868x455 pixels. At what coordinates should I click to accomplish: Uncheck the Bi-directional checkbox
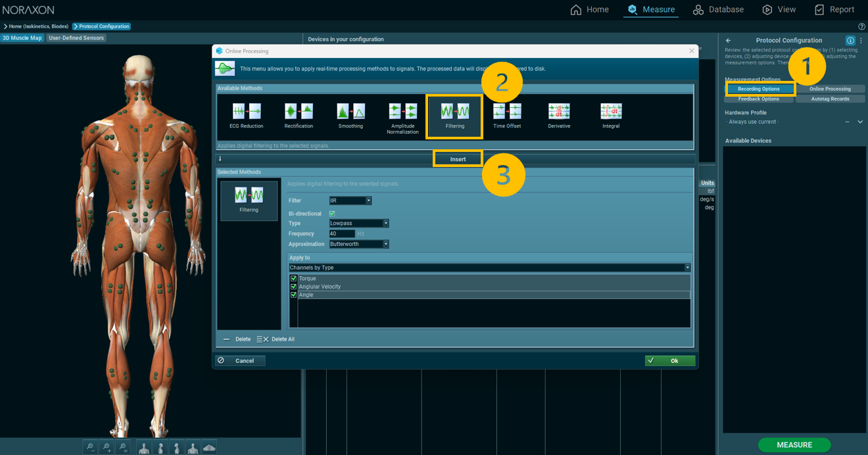pyautogui.click(x=332, y=214)
